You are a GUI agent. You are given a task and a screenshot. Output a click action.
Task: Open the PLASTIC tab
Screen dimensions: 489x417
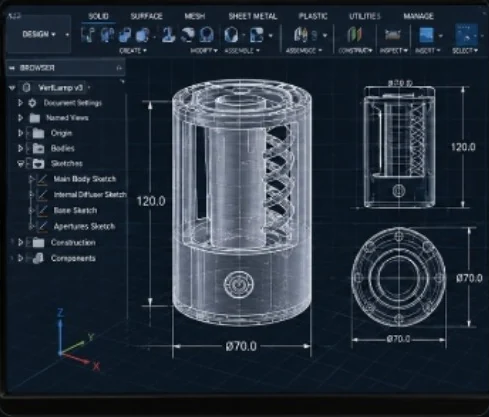point(313,16)
